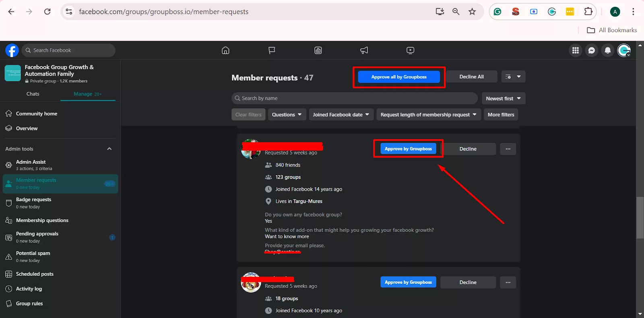Screen dimensions: 644x318
Task: Reload the page with the refresh icon
Action: click(x=47, y=12)
